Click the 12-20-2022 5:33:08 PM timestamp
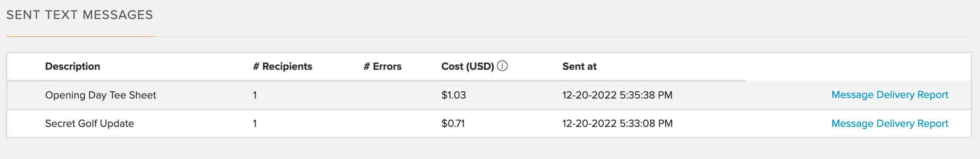This screenshot has width=980, height=159. [x=618, y=123]
